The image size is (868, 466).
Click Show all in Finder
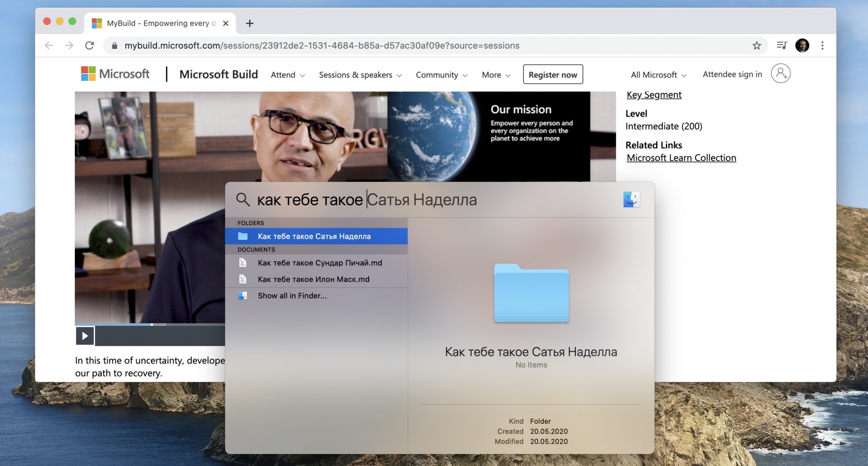pos(316,296)
